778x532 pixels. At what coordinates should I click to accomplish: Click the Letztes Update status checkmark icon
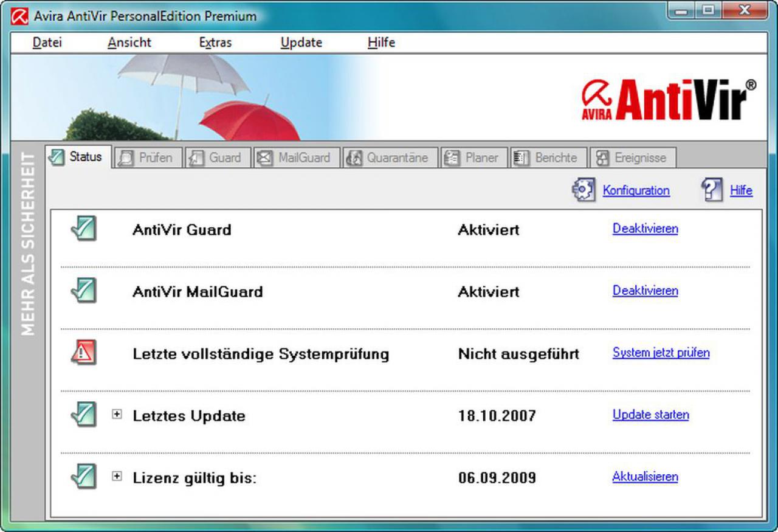83,415
